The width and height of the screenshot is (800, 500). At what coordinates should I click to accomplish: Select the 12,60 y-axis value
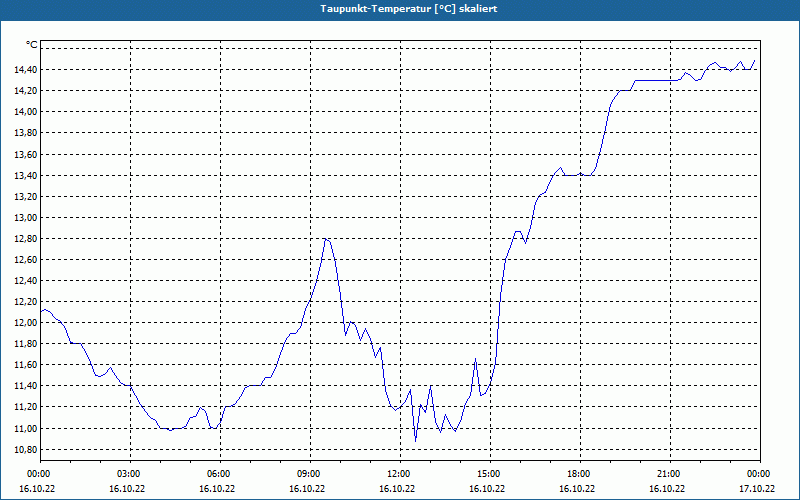tap(26, 260)
